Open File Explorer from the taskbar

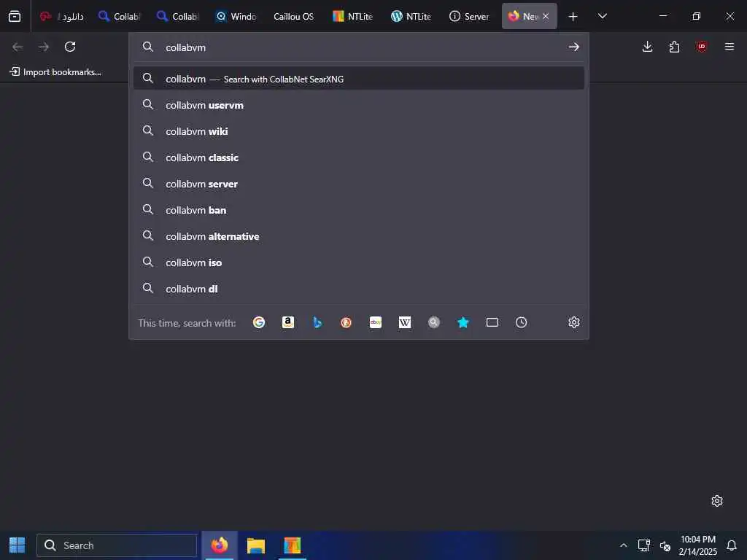point(256,545)
